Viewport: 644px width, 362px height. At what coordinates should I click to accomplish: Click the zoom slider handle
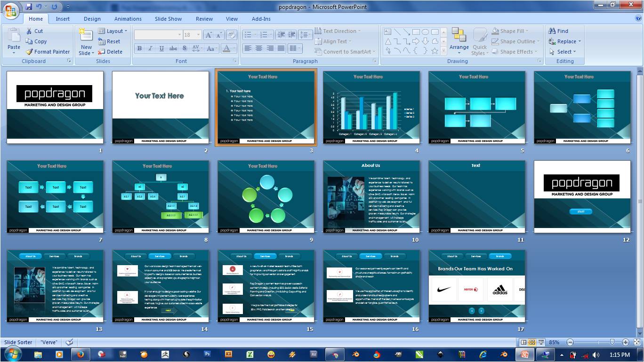click(x=612, y=342)
